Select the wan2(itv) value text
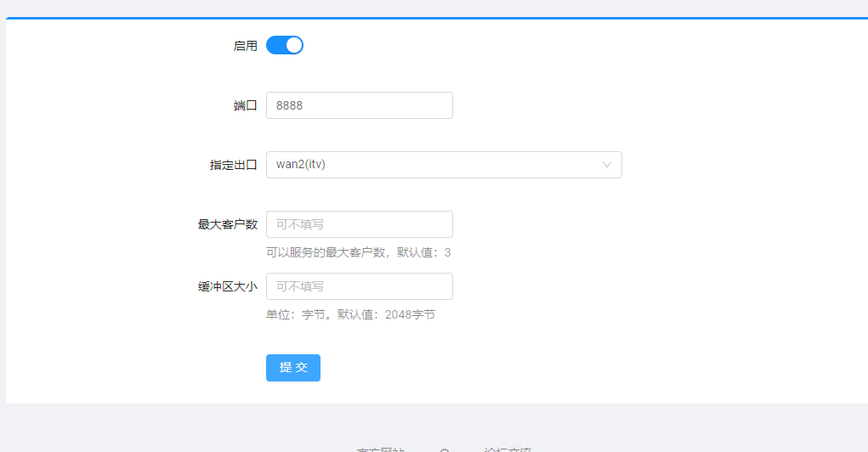The height and width of the screenshot is (452, 868). pos(301,165)
